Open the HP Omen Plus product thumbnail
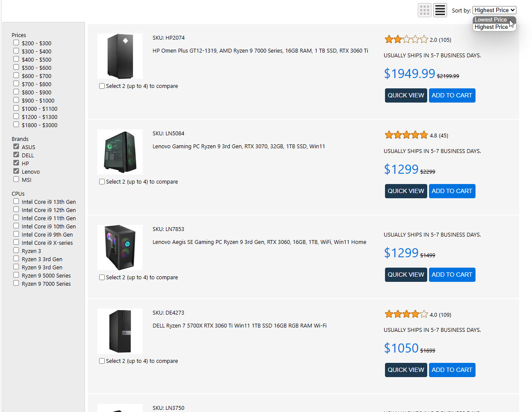The width and height of the screenshot is (532, 412). coord(120,56)
